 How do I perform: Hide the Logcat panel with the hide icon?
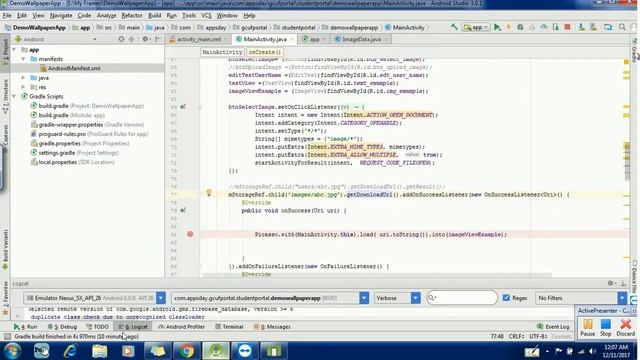pyautogui.click(x=623, y=283)
